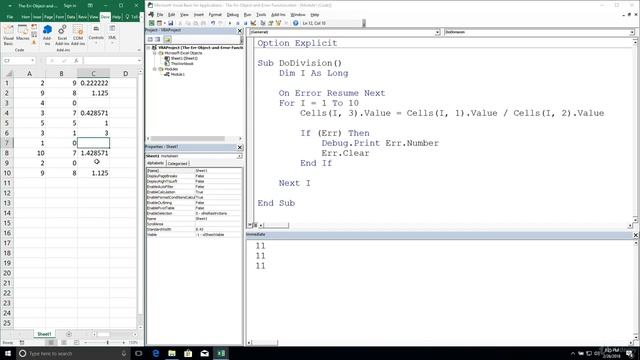The height and width of the screenshot is (360, 640).
Task: Open the VBA Tools menu
Action: point(261,15)
